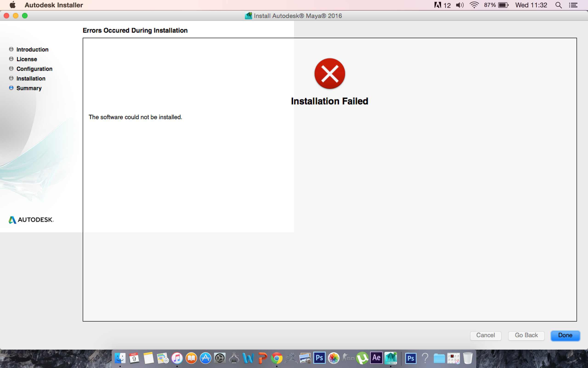588x368 pixels.
Task: Click the clock showing Wed 11:32
Action: tap(531, 5)
